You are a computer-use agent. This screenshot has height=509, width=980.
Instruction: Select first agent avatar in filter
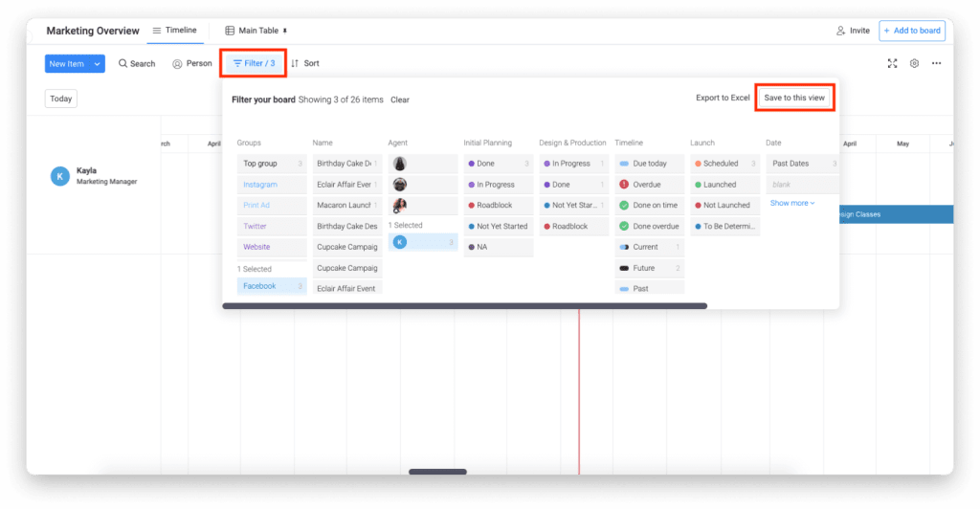tap(400, 164)
